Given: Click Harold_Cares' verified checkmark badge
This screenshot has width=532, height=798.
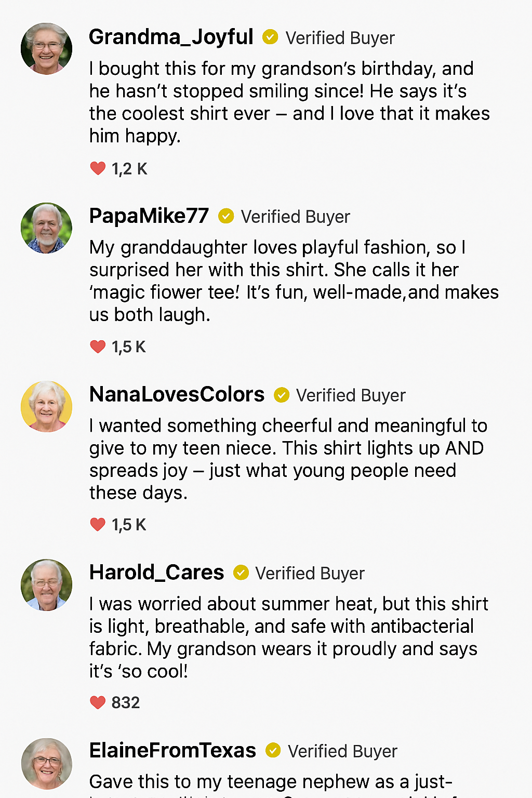Looking at the screenshot, I should click(241, 573).
